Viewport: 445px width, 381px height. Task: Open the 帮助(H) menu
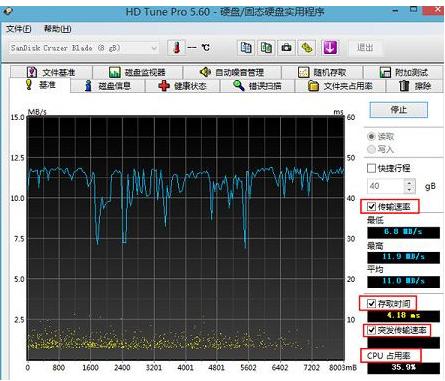(x=58, y=29)
